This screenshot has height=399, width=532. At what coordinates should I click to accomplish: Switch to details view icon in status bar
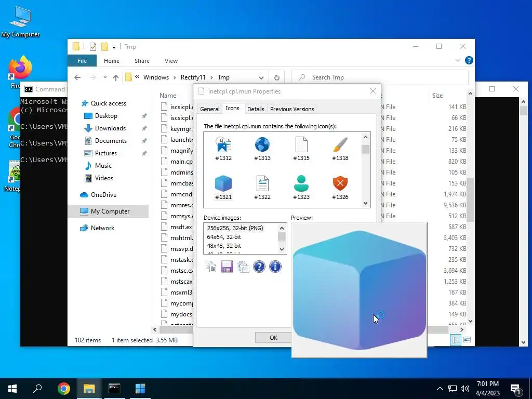[456, 340]
